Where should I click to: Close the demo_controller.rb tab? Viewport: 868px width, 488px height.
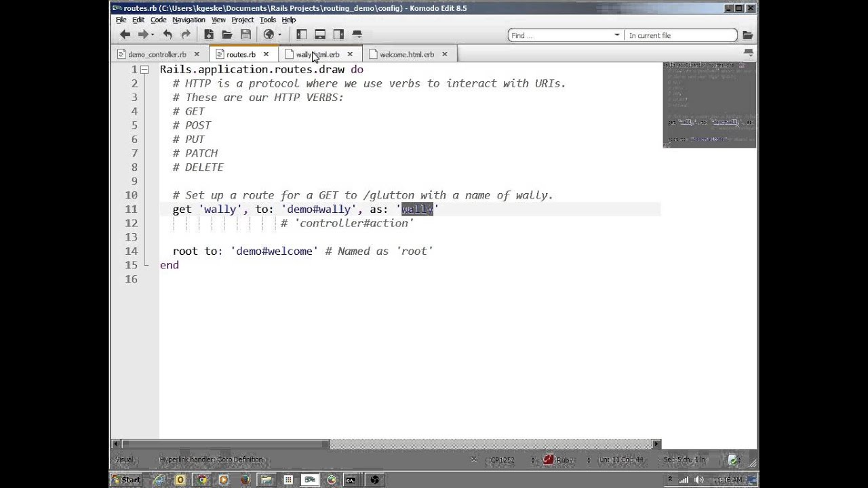pyautogui.click(x=197, y=54)
